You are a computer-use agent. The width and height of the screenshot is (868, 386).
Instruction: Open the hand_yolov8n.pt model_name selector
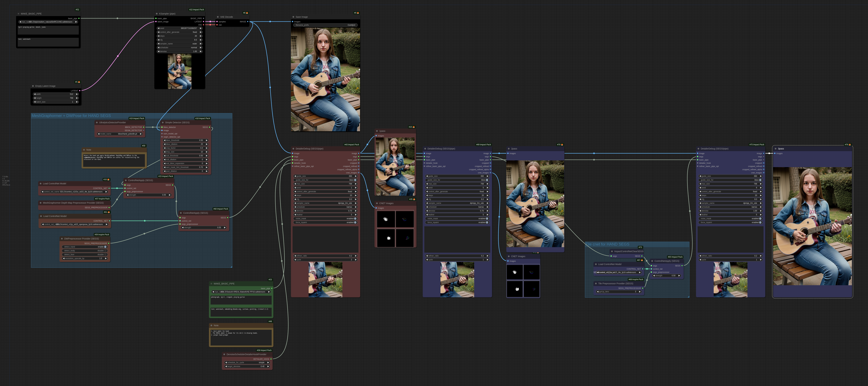pyautogui.click(x=120, y=134)
